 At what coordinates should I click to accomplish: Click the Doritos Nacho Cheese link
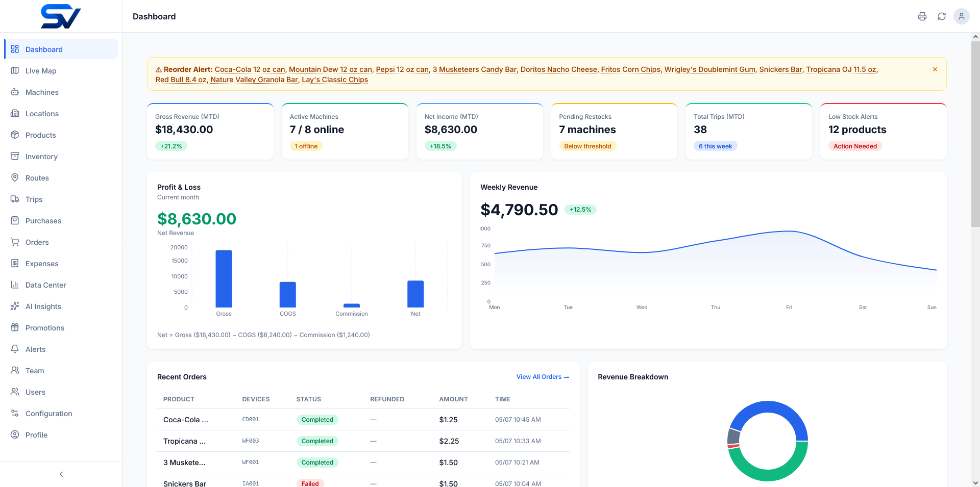click(558, 69)
